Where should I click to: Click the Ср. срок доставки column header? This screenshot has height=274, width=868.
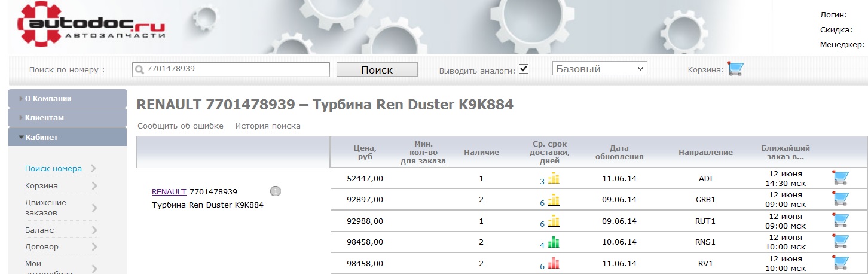[550, 153]
